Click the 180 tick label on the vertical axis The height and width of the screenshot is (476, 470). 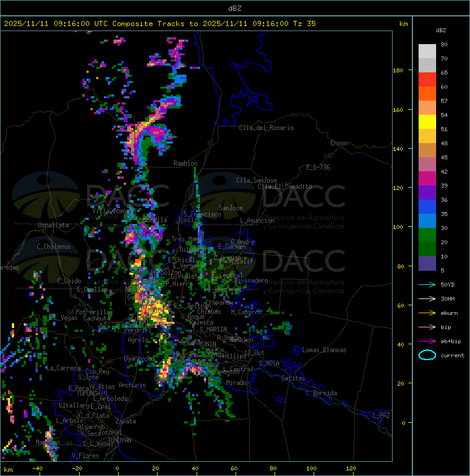398,71
